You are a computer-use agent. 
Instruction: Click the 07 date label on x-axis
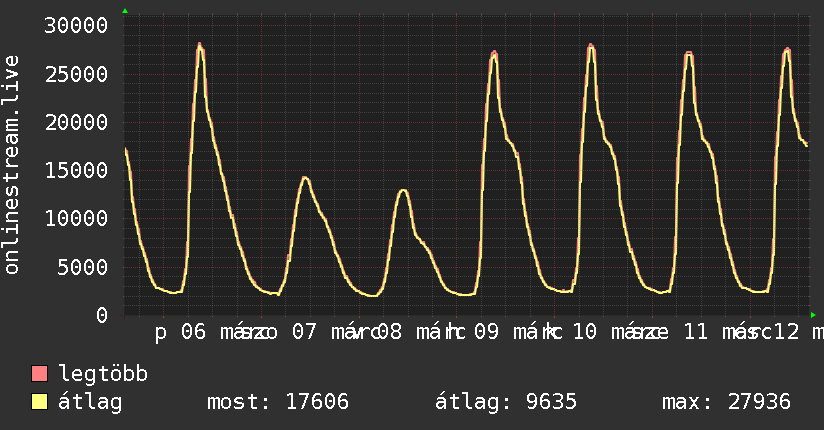coord(304,332)
